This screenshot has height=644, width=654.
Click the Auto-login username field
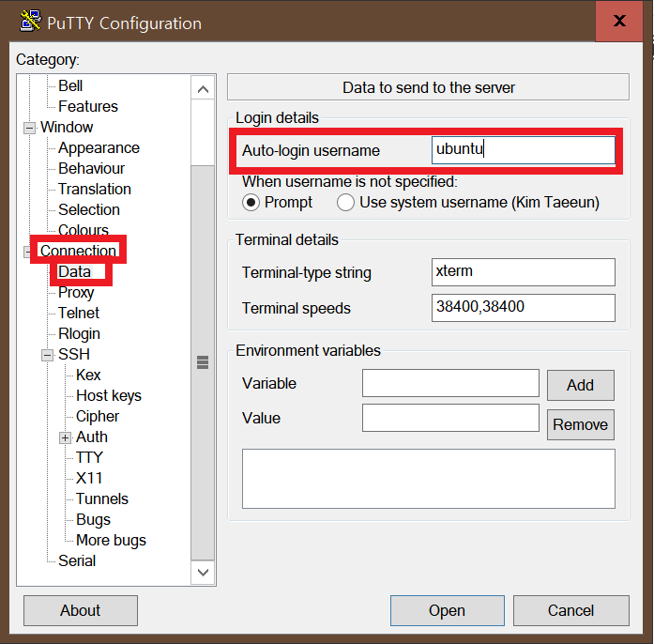point(523,150)
